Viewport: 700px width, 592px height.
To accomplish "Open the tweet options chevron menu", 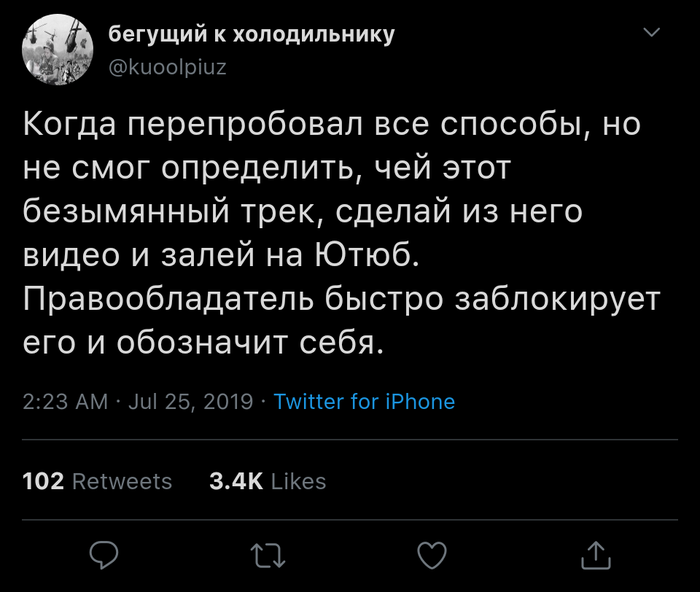I will pos(651,35).
